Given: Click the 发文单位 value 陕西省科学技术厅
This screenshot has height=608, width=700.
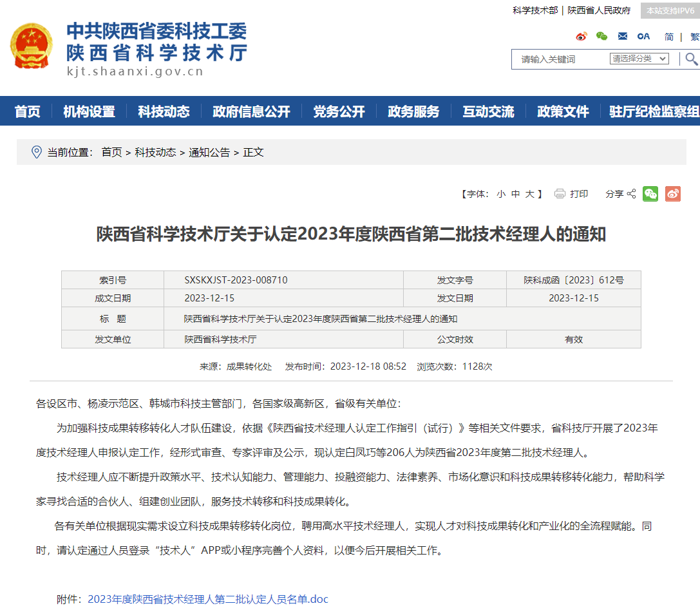Looking at the screenshot, I should coord(220,339).
